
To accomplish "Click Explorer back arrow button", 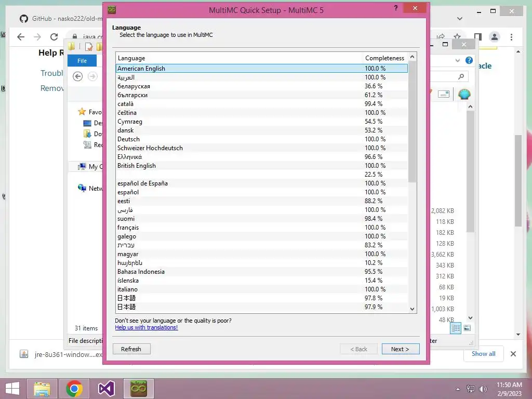I will [78, 76].
